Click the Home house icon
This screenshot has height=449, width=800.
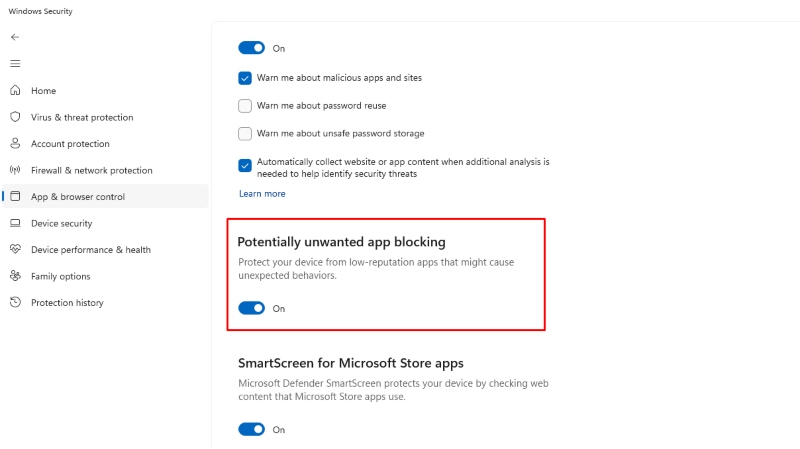pos(15,91)
